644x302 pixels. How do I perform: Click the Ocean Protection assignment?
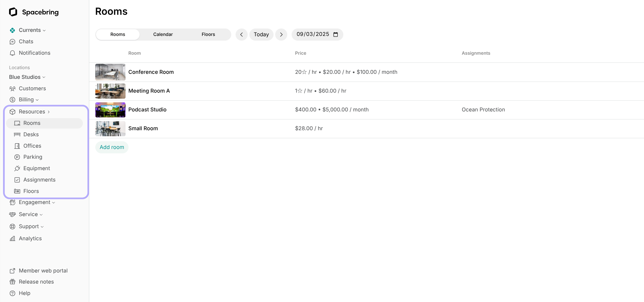click(x=483, y=110)
